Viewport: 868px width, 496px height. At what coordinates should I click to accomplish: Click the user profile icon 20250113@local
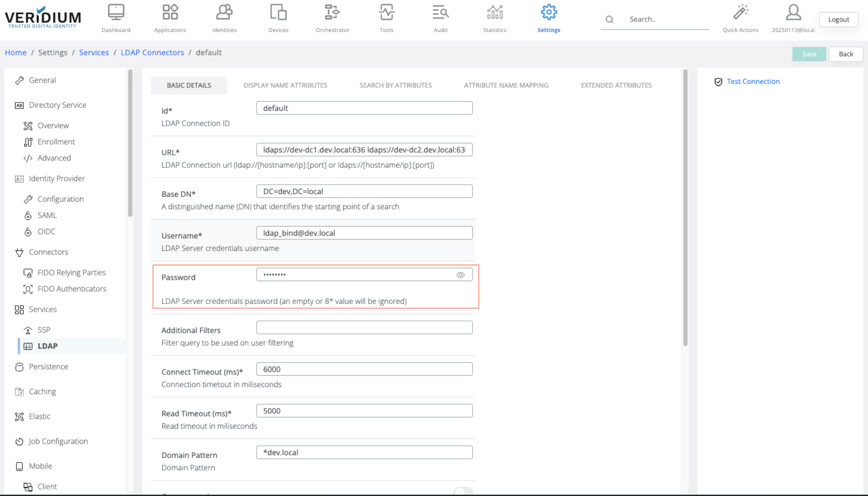pos(793,13)
